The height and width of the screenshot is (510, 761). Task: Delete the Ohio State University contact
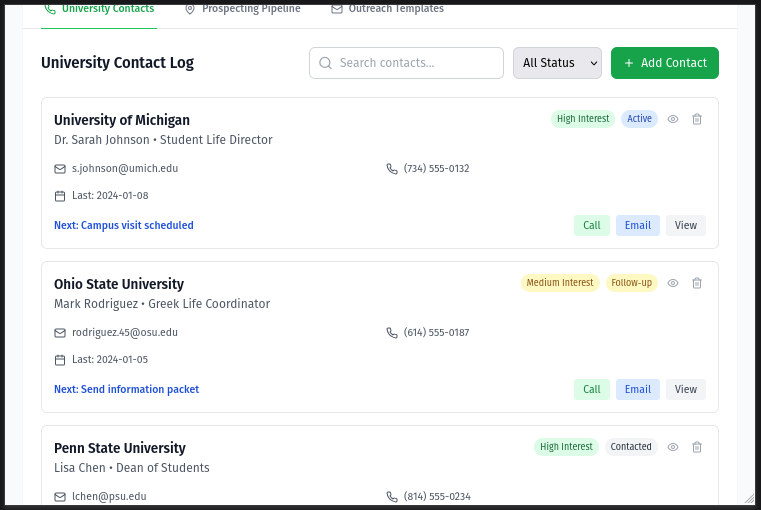pyautogui.click(x=697, y=283)
